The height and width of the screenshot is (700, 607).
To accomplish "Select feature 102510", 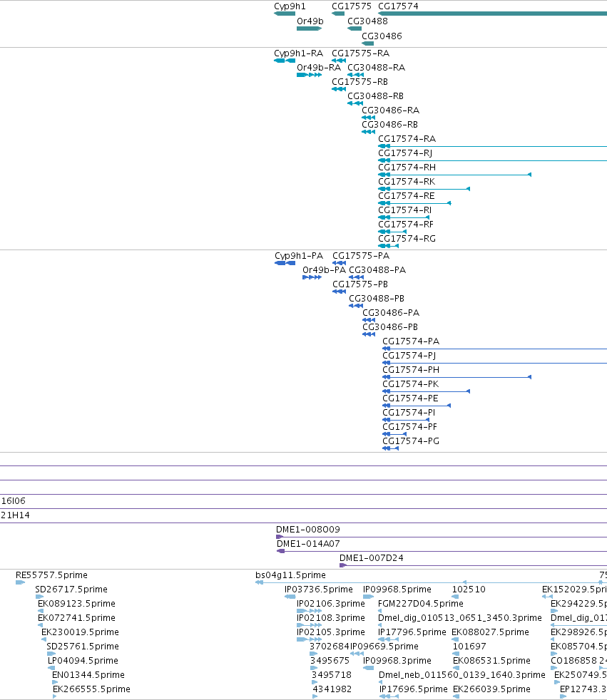I will (456, 597).
